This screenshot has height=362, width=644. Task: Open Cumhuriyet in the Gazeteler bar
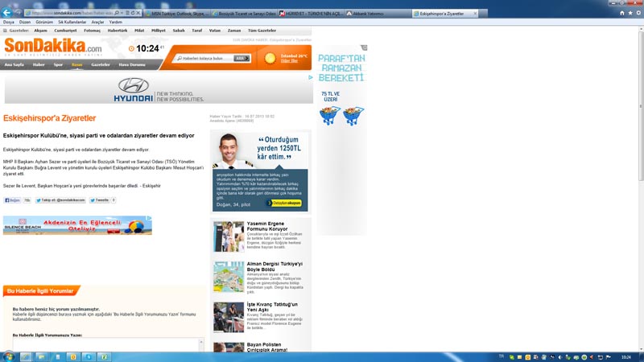click(x=65, y=31)
